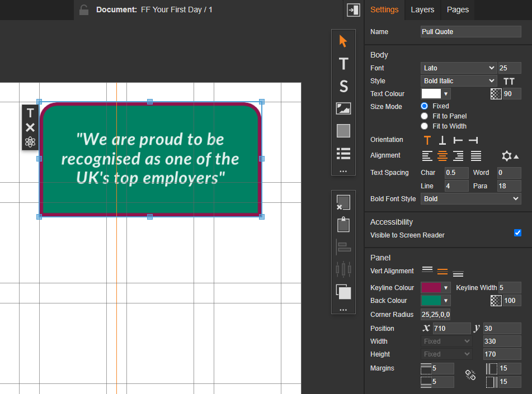
Task: Click the Name field containing Pull Quote
Action: click(470, 32)
